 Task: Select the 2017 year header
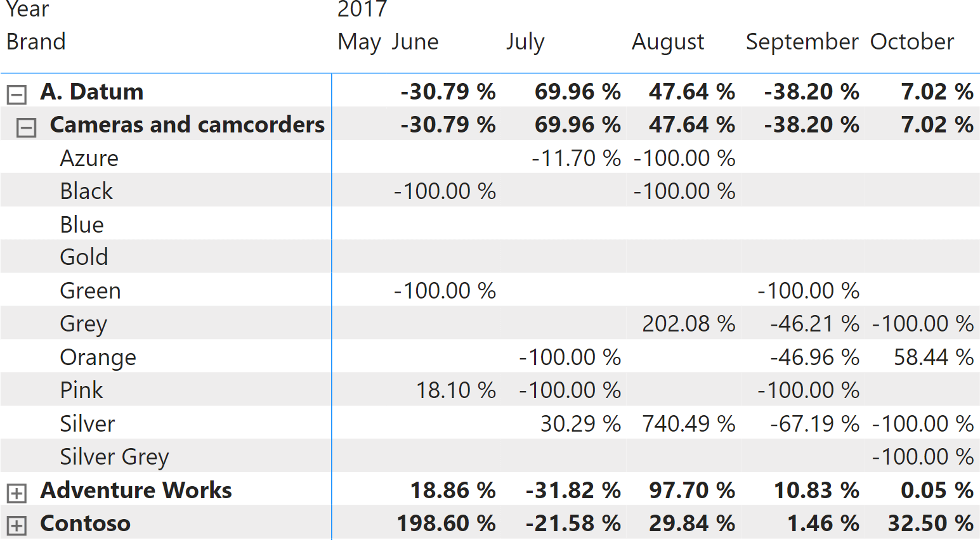[362, 9]
